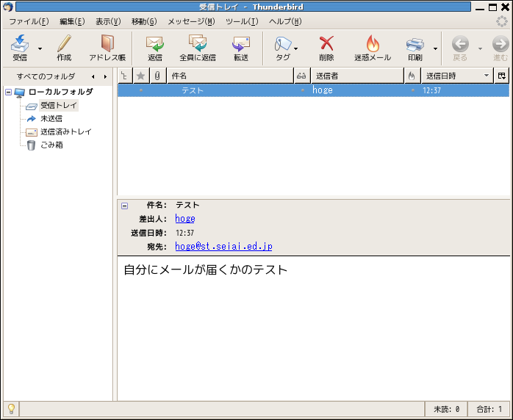Open the ツール(T) menu
The height and width of the screenshot is (420, 513).
click(242, 21)
